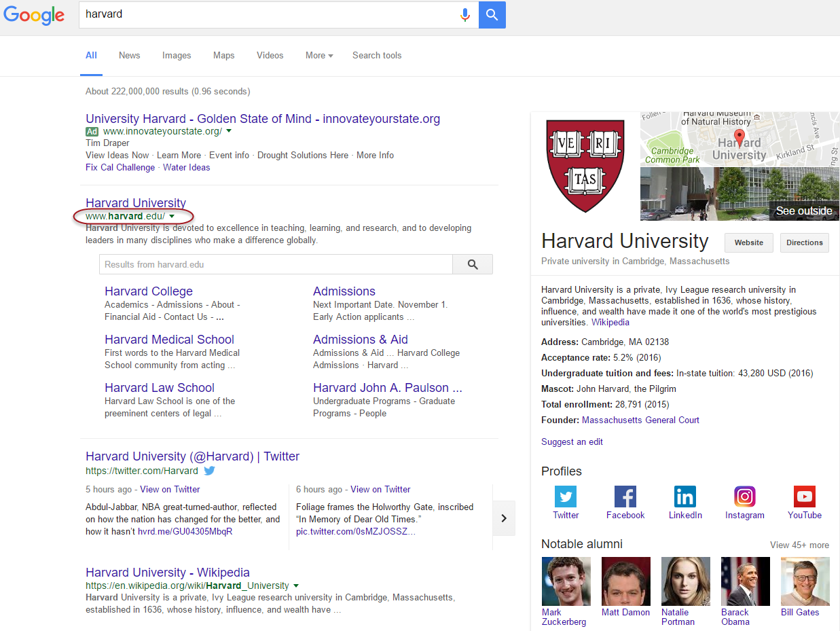Open the dropdown next to the Wikipedia URL

296,585
